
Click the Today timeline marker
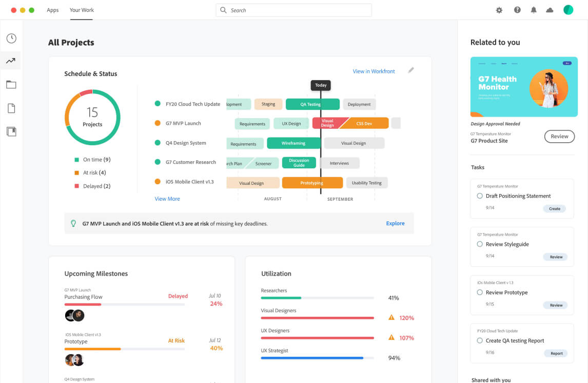click(321, 85)
